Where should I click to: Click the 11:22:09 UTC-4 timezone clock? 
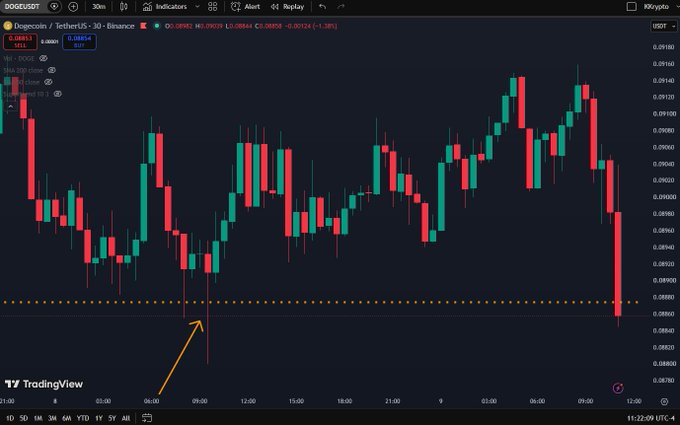coord(651,418)
